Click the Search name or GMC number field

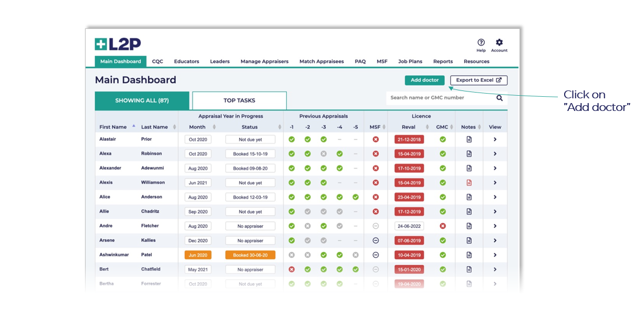click(439, 98)
